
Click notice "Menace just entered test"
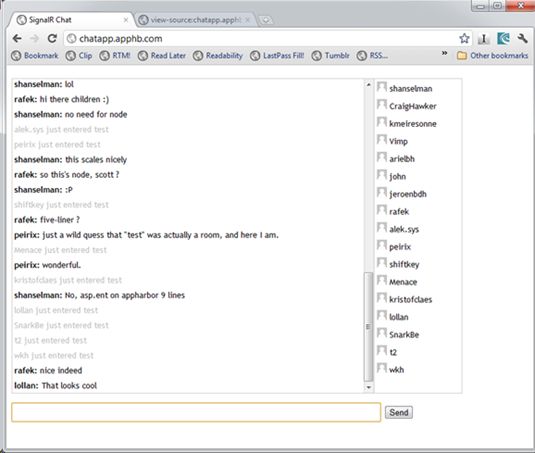tap(60, 250)
